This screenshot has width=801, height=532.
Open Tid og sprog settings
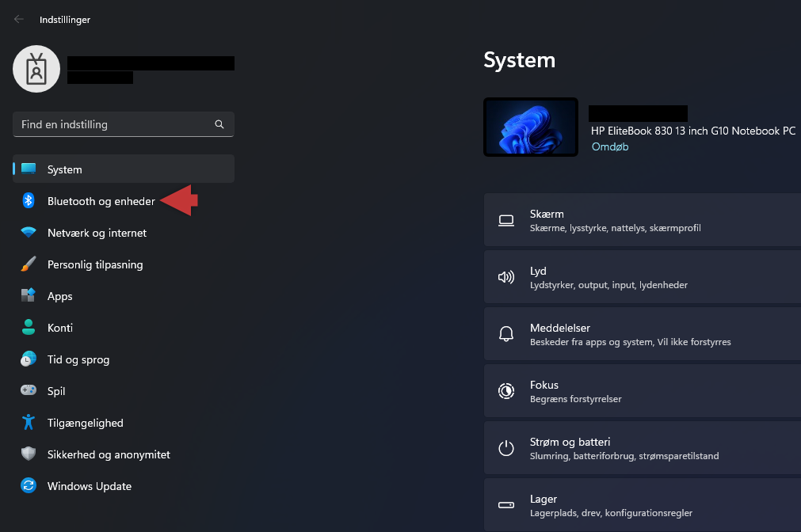[124, 359]
